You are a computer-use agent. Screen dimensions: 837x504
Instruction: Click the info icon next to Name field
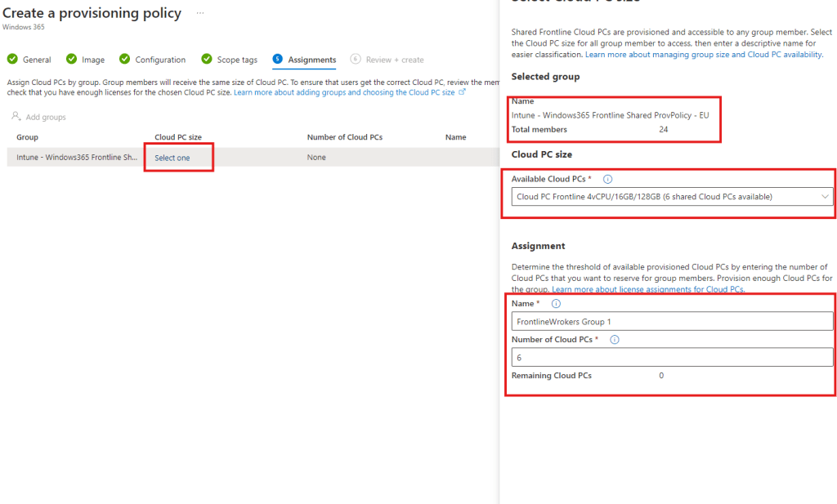pyautogui.click(x=557, y=304)
